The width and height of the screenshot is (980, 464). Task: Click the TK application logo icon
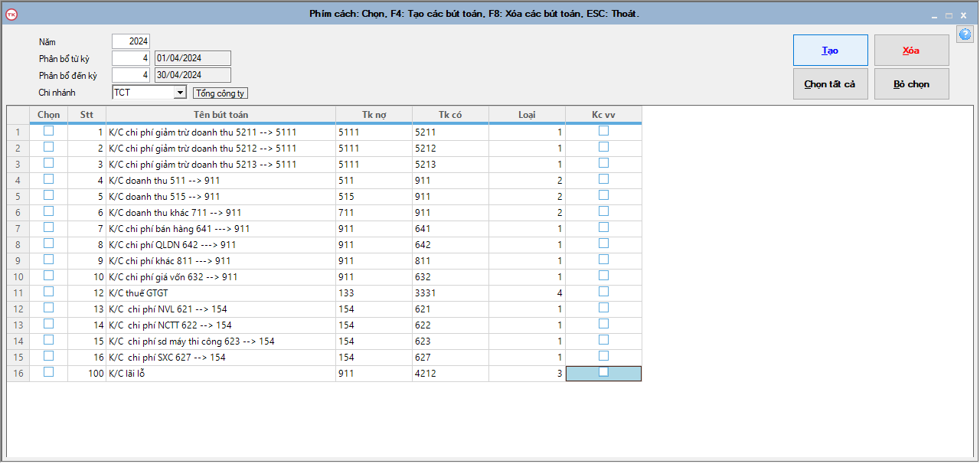coord(11,14)
